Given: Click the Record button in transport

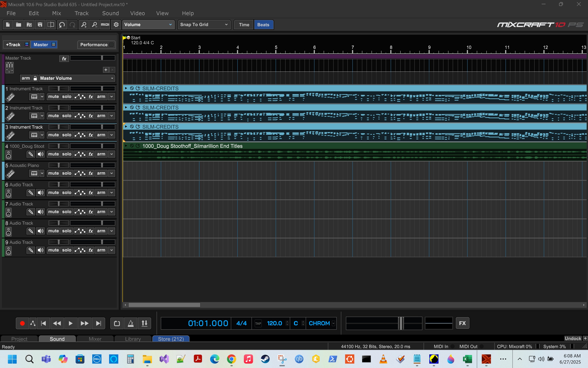Looking at the screenshot, I should [x=22, y=323].
